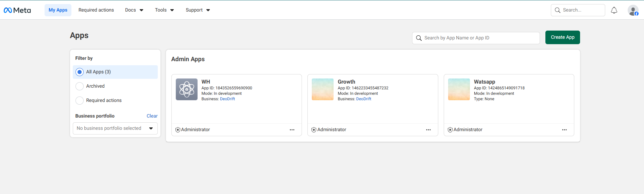The width and height of the screenshot is (644, 194).
Task: Click the magnifier icon in top search box
Action: click(x=558, y=10)
